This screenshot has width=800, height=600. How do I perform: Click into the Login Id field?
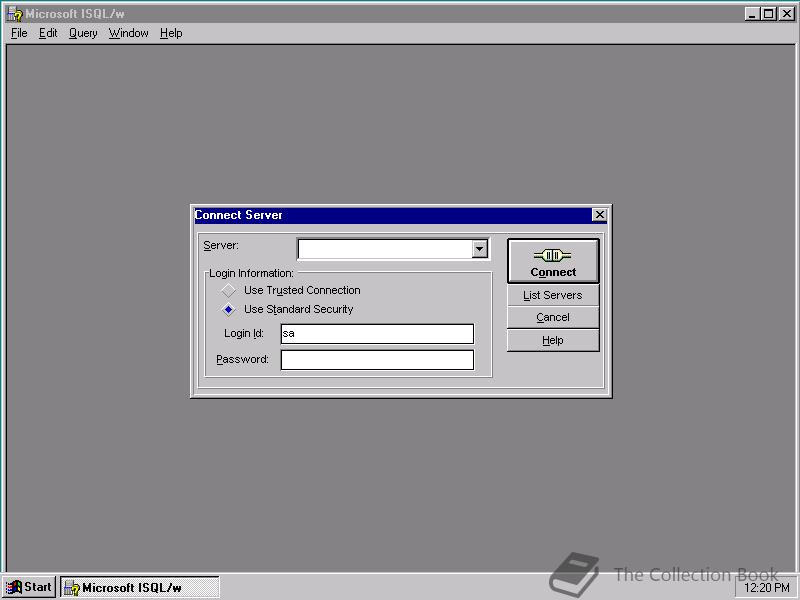[x=377, y=334]
